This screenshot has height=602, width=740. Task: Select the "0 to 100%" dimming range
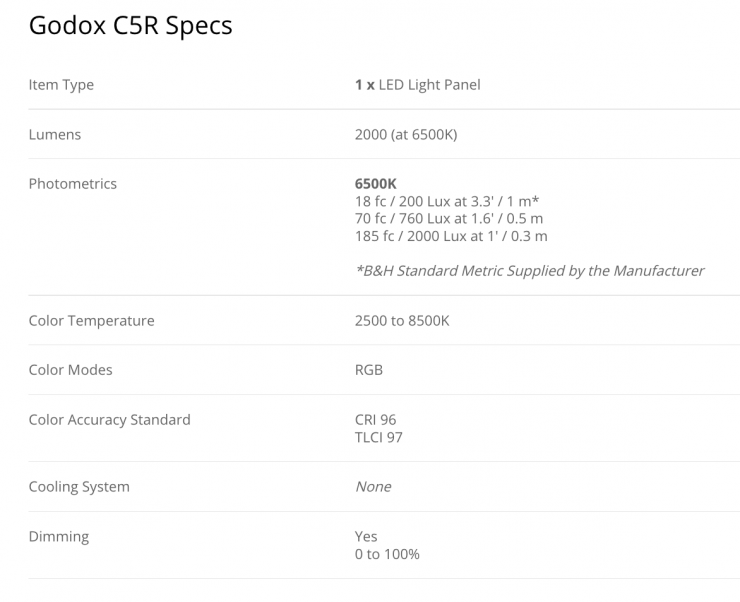tap(387, 554)
